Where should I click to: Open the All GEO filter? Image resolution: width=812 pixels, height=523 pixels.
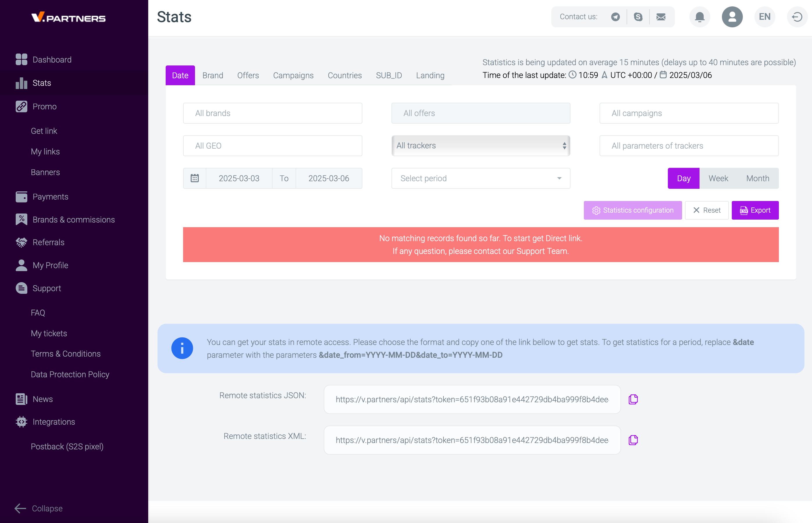point(273,146)
